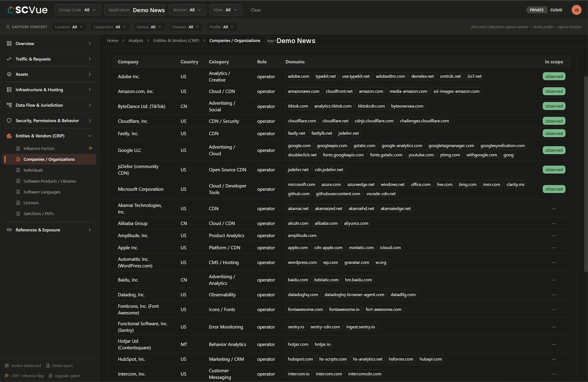Click the Akamai Technologies, Inc. row name
Image resolution: width=588 pixels, height=382 pixels.
(x=140, y=209)
